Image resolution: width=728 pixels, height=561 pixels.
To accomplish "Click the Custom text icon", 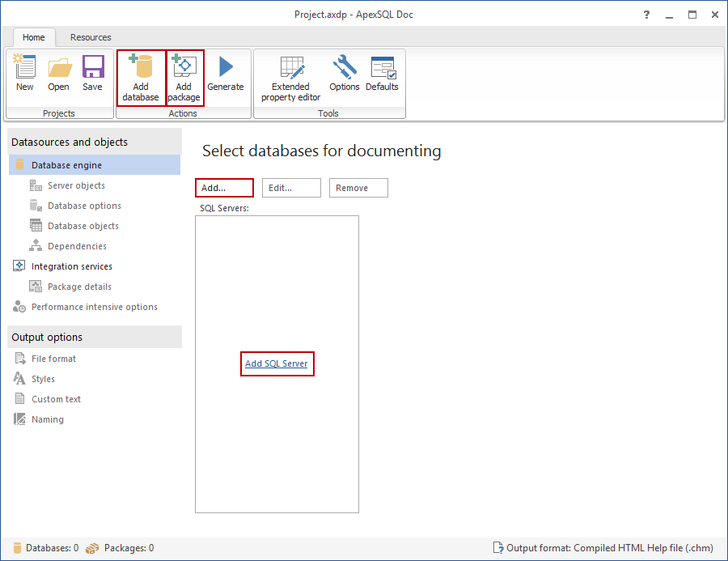I will [20, 399].
